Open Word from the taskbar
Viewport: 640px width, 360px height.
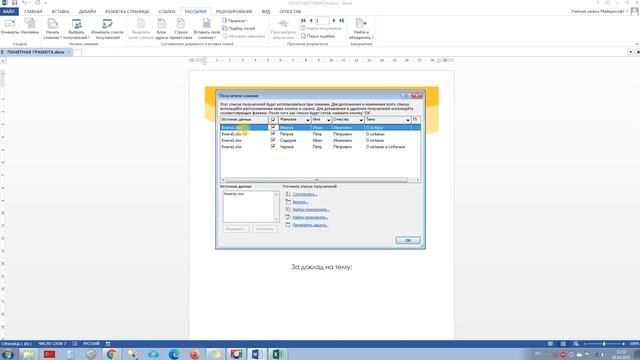pyautogui.click(x=256, y=354)
